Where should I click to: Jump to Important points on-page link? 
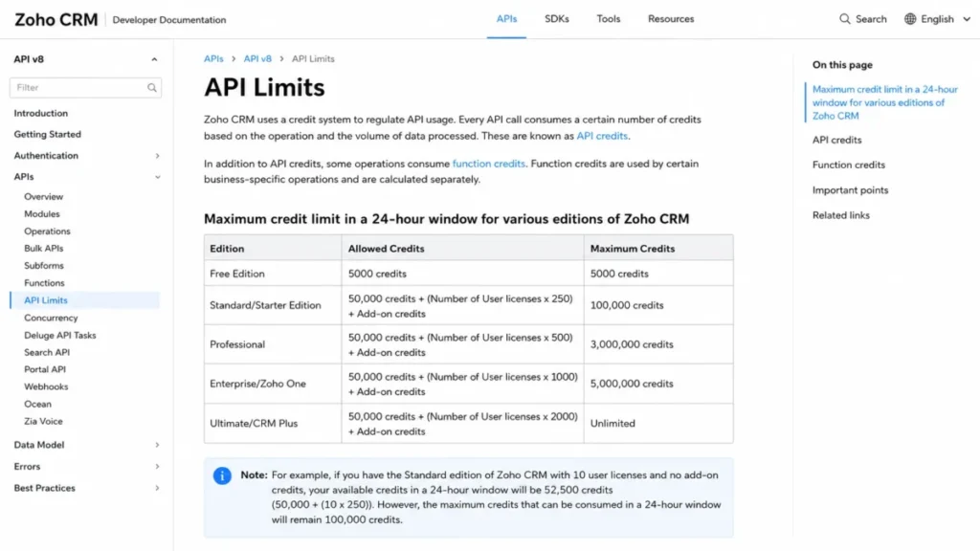[850, 190]
